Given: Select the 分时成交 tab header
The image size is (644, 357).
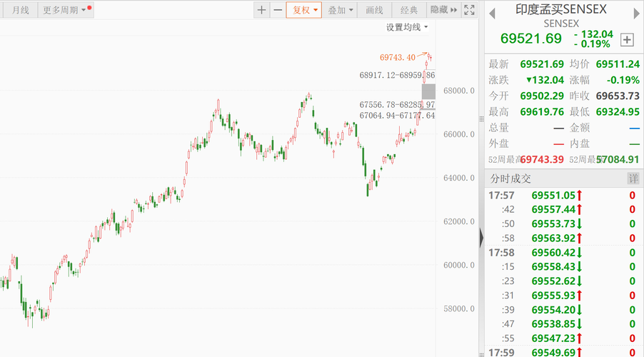Looking at the screenshot, I should pos(510,178).
